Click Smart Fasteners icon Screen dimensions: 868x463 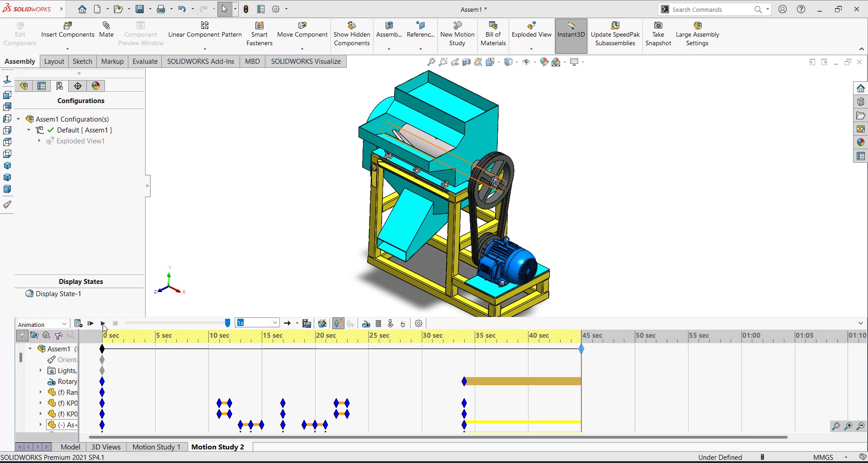coord(259,25)
